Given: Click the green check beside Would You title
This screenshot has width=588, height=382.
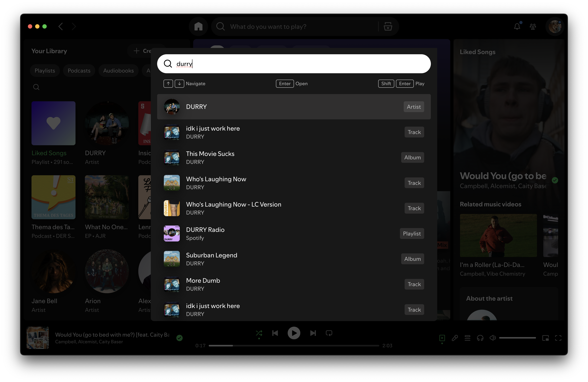Looking at the screenshot, I should 555,180.
